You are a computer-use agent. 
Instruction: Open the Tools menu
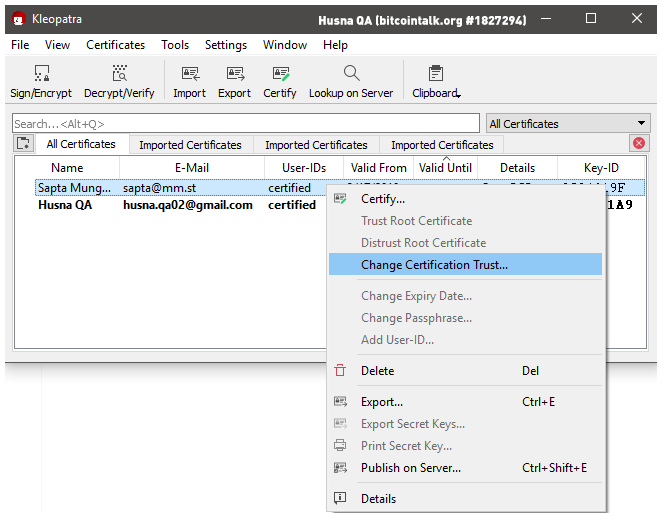click(x=175, y=45)
